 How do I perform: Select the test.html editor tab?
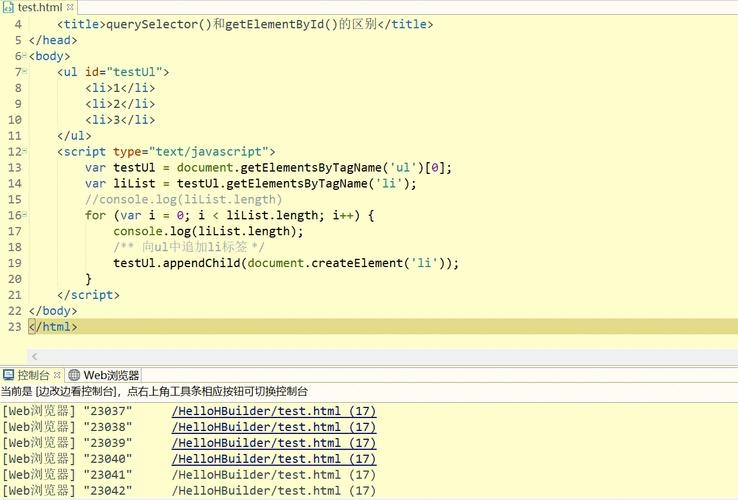39,7
